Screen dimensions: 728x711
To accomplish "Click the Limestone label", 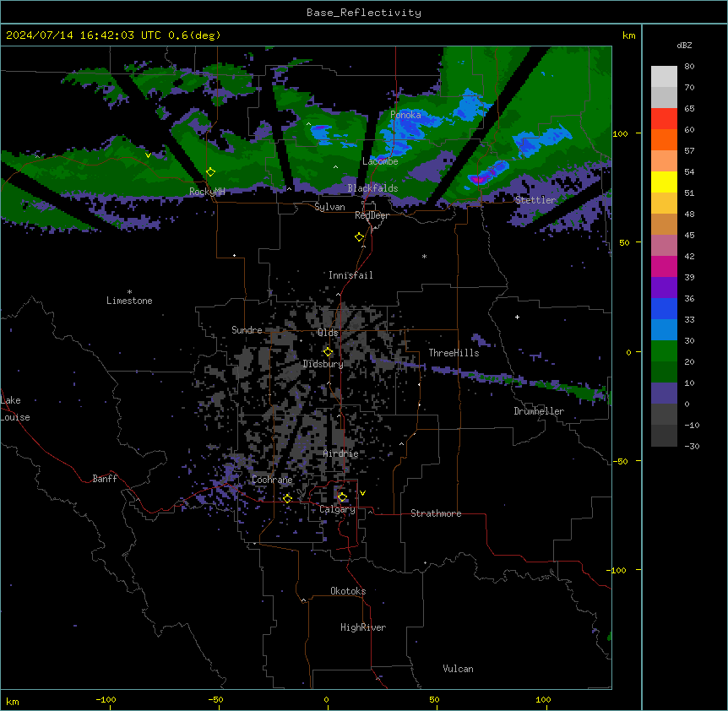I will point(129,301).
